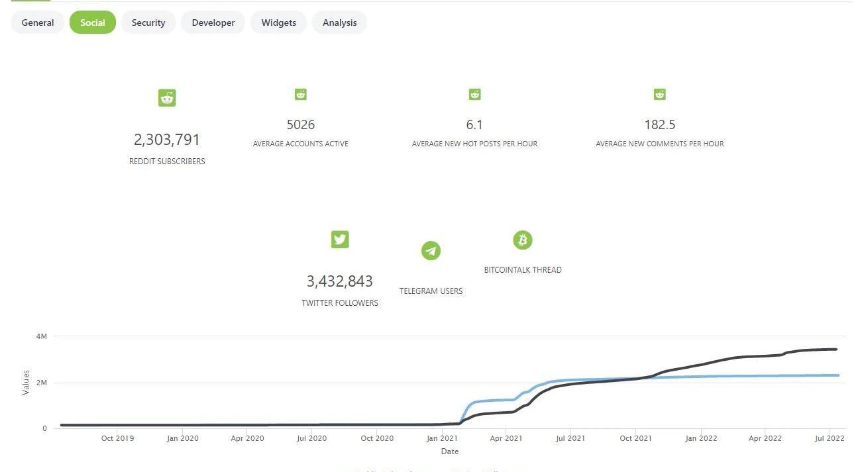The width and height of the screenshot is (868, 472).
Task: Open the Widgets tab
Action: (x=278, y=23)
